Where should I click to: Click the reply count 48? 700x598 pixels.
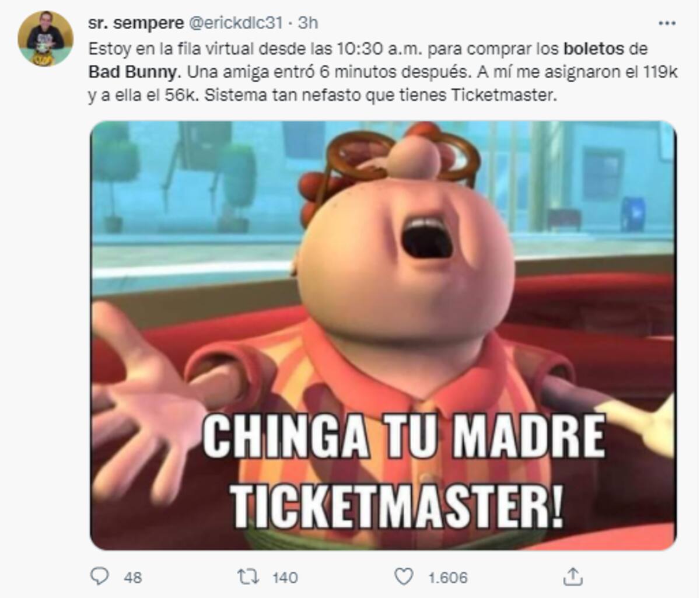pos(133,578)
